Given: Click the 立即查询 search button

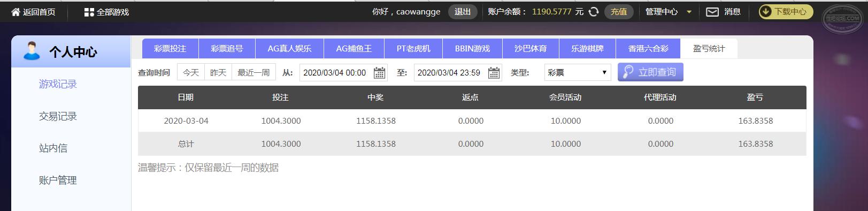Looking at the screenshot, I should point(650,72).
